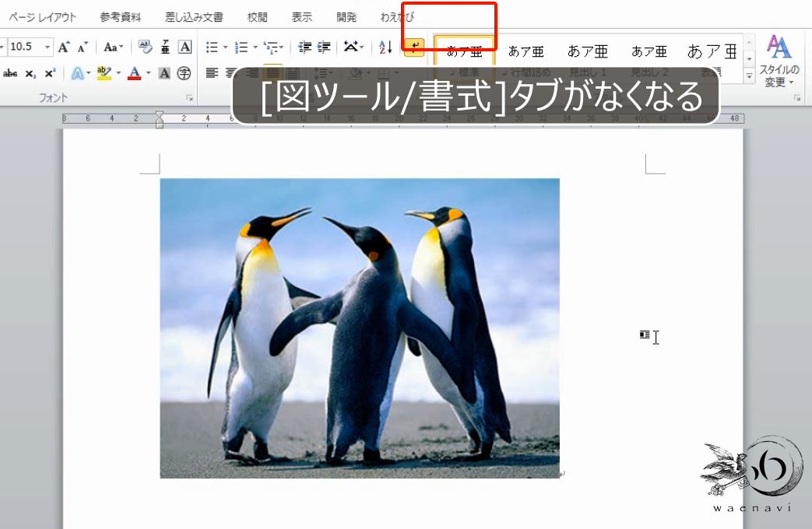The width and height of the screenshot is (812, 529).
Task: Apply a bulleted list
Action: click(211, 47)
